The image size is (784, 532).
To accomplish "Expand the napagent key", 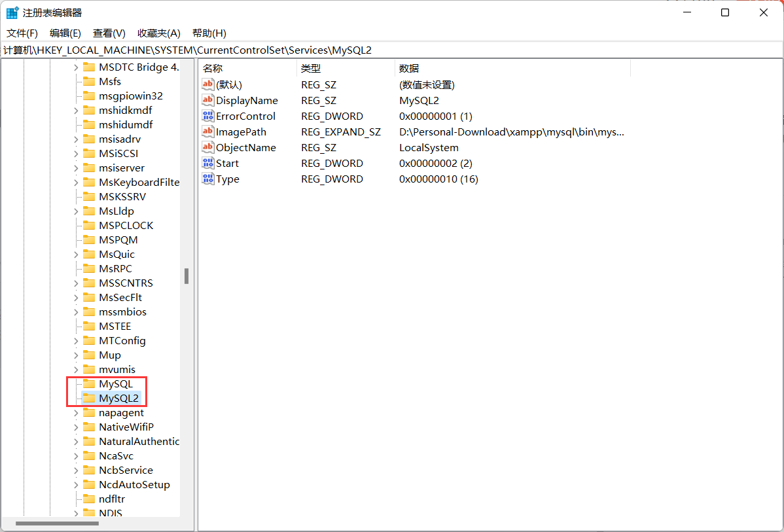I will click(x=76, y=413).
